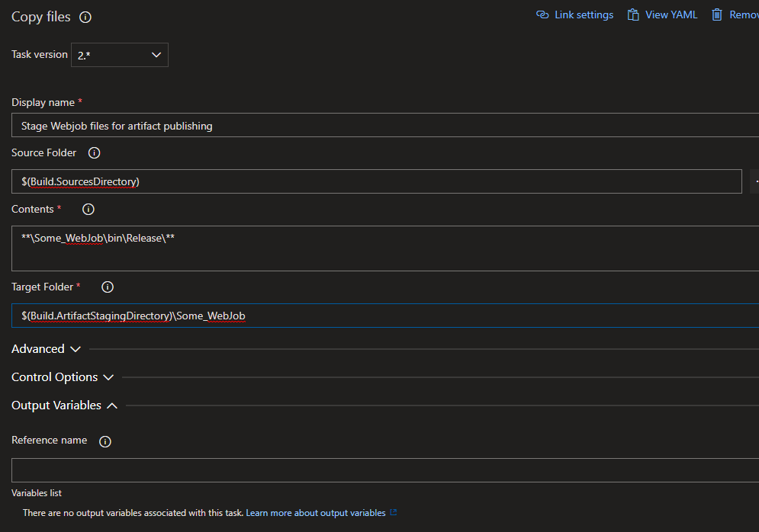
Task: Click info icon beside Copy files title
Action: coord(85,18)
